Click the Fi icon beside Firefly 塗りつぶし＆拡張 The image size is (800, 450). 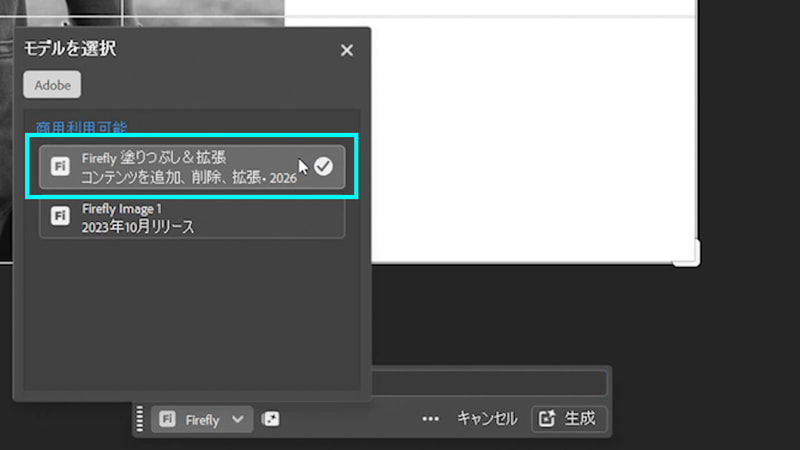pyautogui.click(x=60, y=166)
